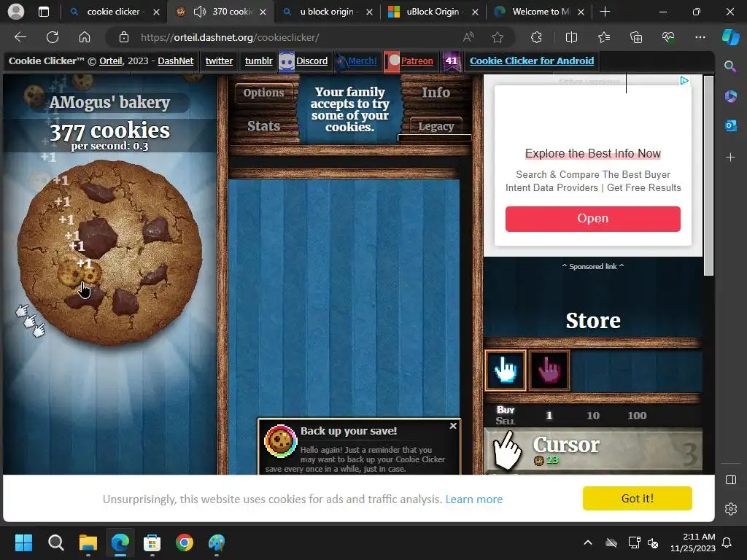This screenshot has height=560, width=747.
Task: Open Cookie Clicker for Android link
Action: pyautogui.click(x=532, y=61)
